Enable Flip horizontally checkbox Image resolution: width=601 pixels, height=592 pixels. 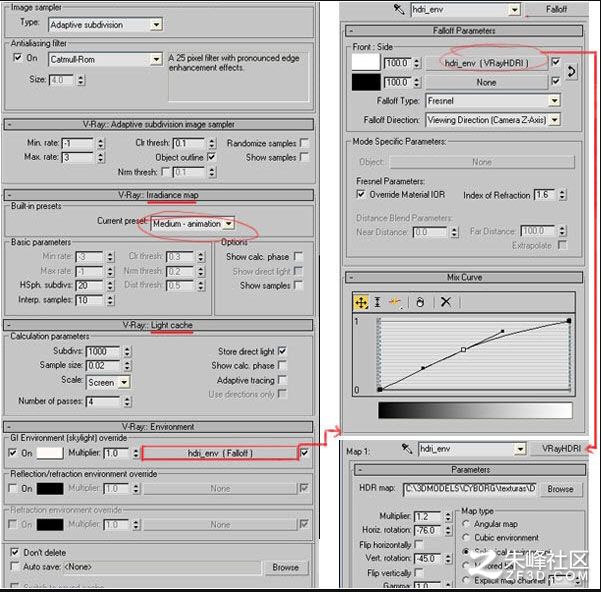coord(419,544)
